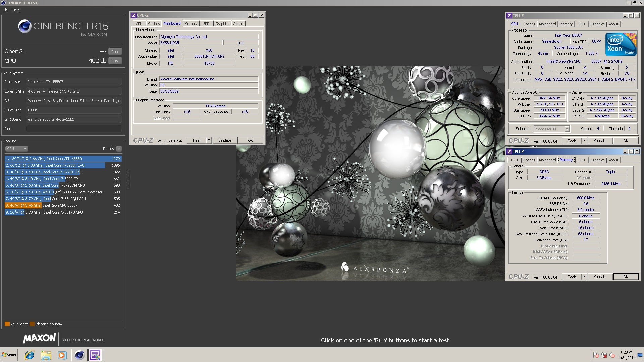
Task: Click the Details label in Ranking
Action: [108, 149]
